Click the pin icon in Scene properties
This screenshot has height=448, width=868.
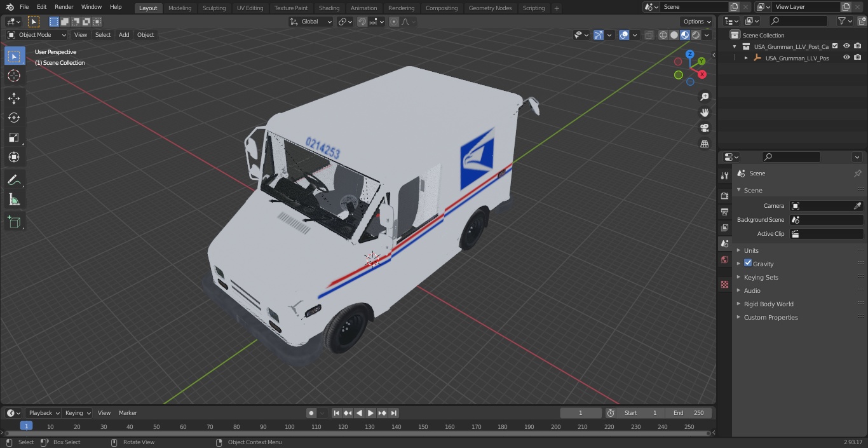click(857, 173)
